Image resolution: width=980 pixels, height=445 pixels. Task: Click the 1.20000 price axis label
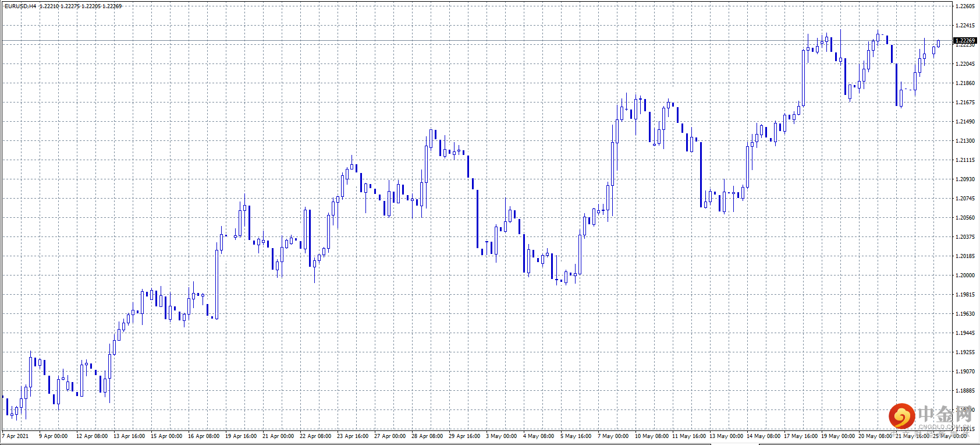[x=965, y=276]
